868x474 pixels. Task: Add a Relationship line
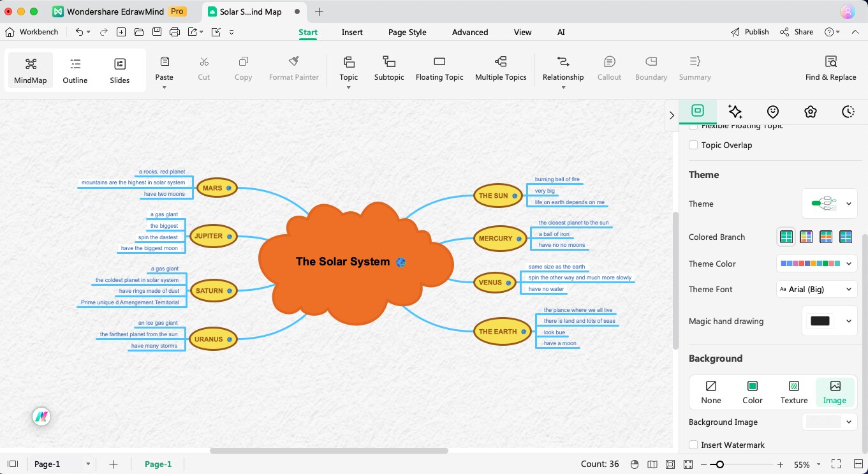point(563,69)
